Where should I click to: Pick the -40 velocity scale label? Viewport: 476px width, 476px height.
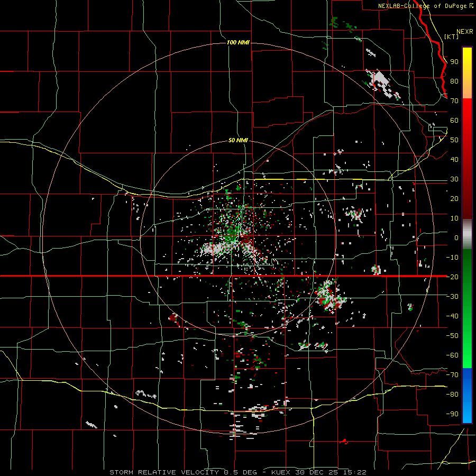click(452, 316)
